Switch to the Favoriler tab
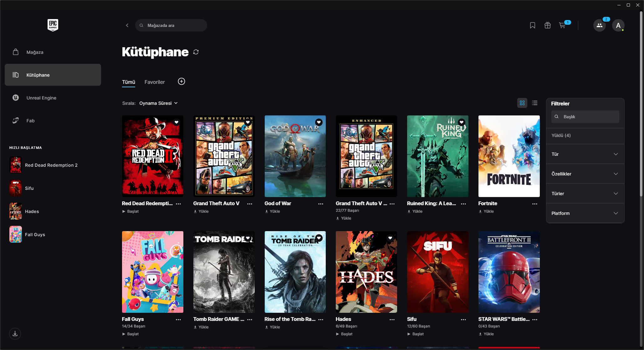This screenshot has width=644, height=350. click(155, 82)
